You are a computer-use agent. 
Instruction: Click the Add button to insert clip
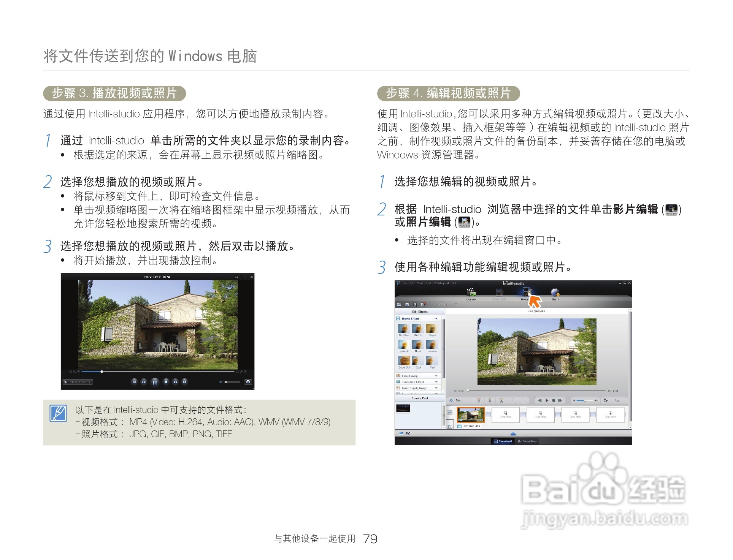618,400
